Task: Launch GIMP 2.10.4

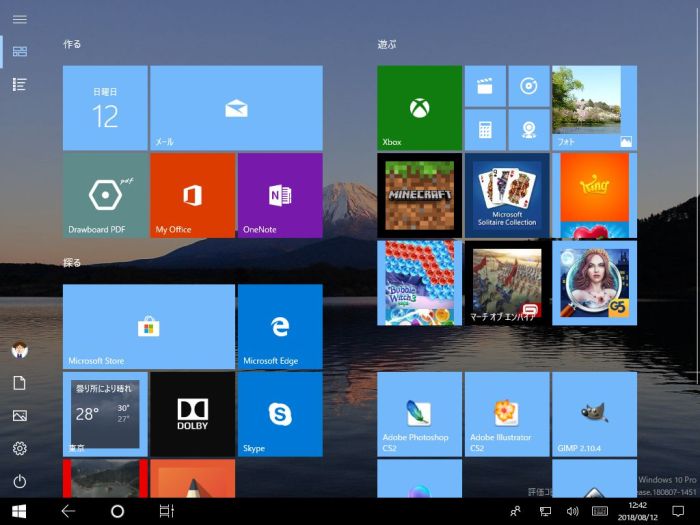Action: [x=594, y=414]
